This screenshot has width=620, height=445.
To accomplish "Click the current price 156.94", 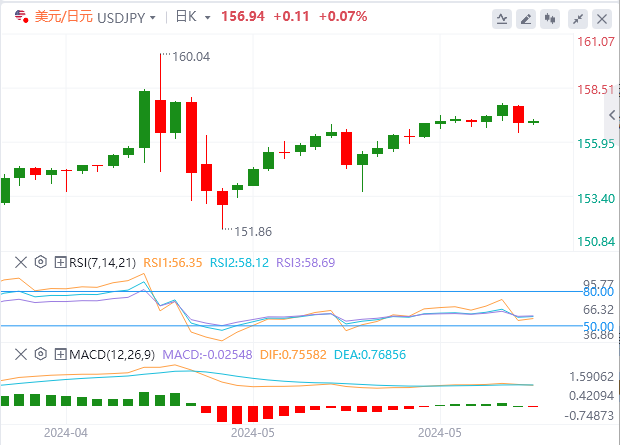I will point(243,17).
